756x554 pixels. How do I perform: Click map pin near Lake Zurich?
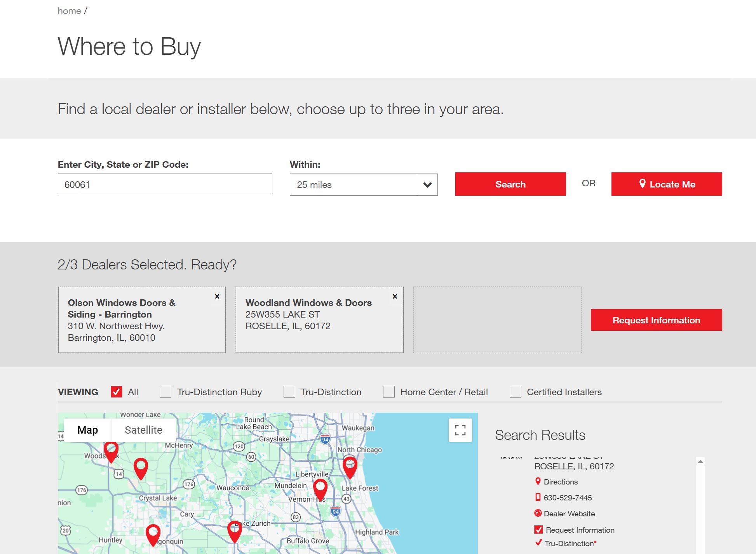coord(235,530)
